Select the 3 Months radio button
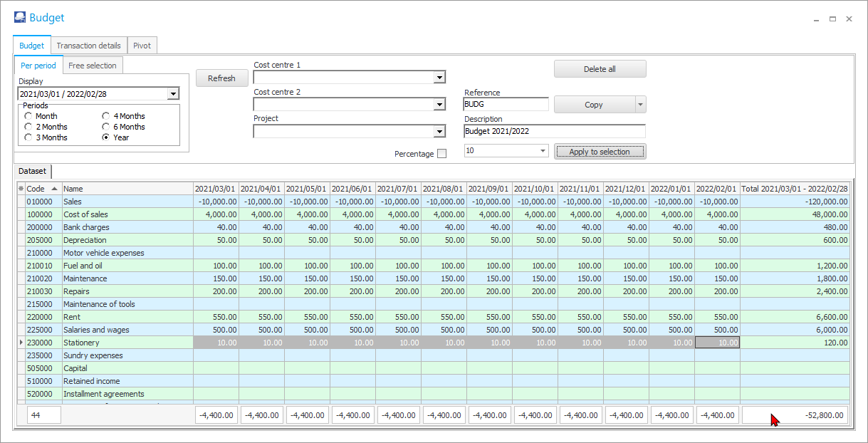 coord(28,137)
